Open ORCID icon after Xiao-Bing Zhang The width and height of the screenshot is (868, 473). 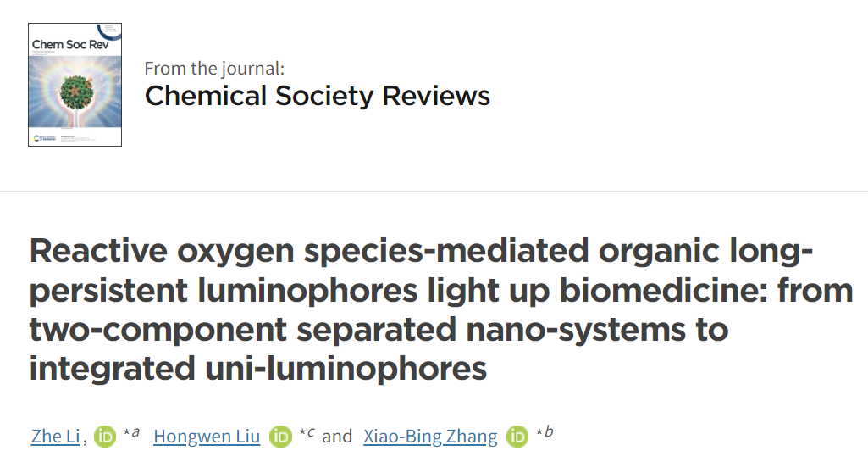(x=517, y=437)
